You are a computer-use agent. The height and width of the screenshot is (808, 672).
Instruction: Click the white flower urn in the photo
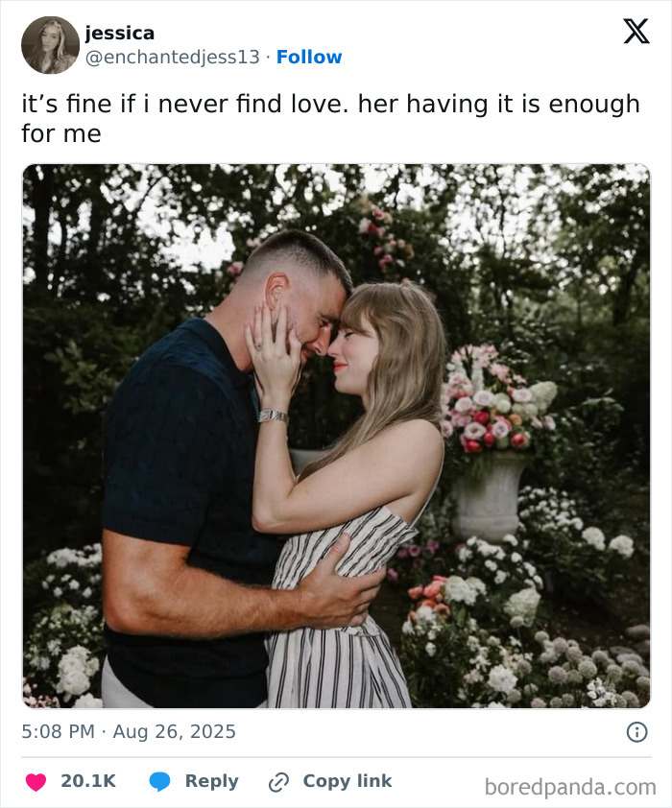(x=489, y=496)
